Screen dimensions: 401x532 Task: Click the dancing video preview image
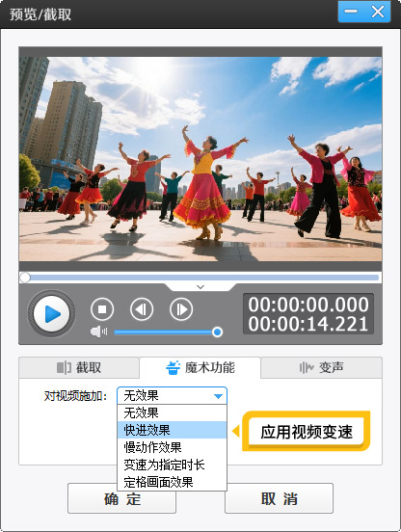(200, 159)
